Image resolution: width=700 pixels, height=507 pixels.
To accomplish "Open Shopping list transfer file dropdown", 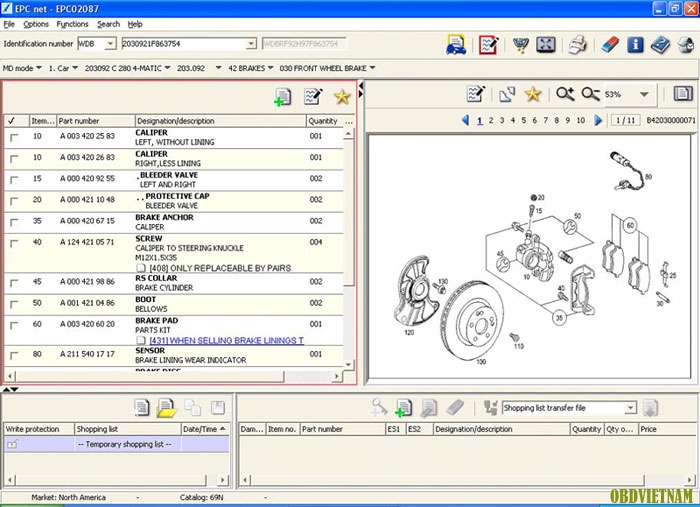I will [x=630, y=408].
